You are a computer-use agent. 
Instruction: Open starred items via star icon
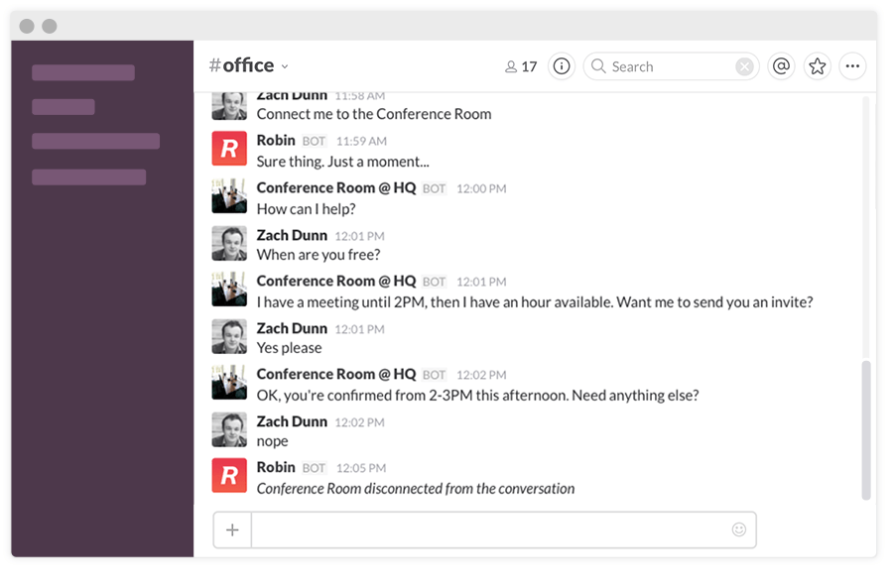click(x=817, y=66)
